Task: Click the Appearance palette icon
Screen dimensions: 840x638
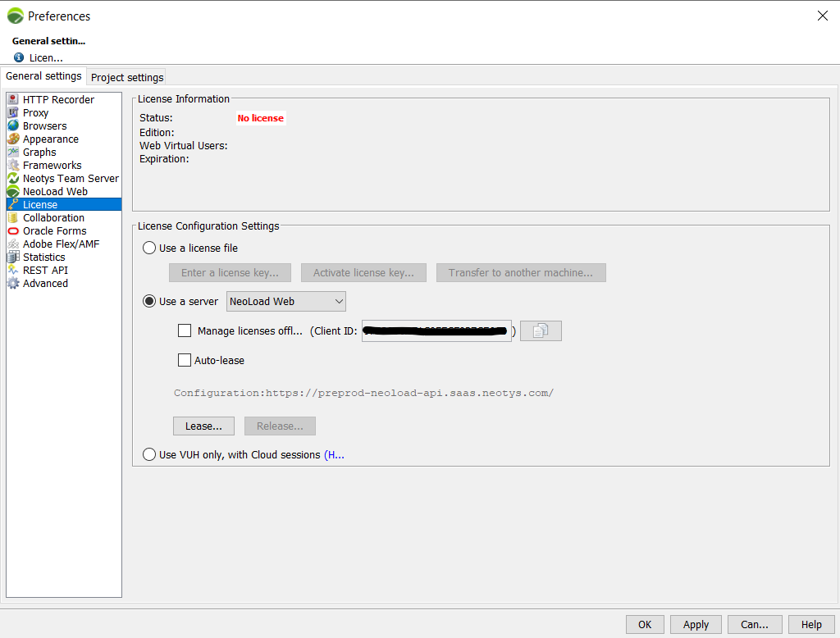Action: coord(13,139)
